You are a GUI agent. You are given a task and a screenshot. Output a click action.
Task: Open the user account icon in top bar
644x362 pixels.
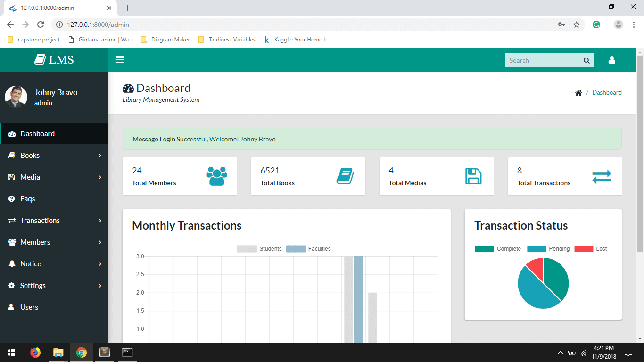pyautogui.click(x=611, y=60)
